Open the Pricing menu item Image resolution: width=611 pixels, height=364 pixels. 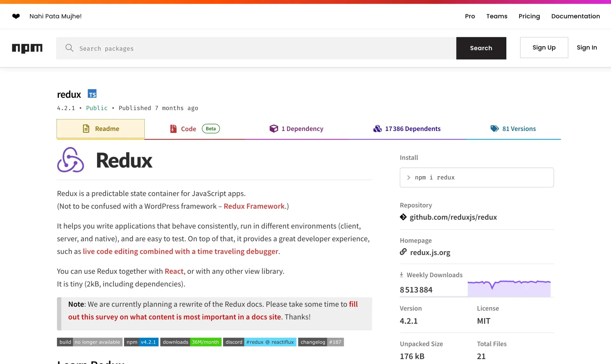click(529, 16)
